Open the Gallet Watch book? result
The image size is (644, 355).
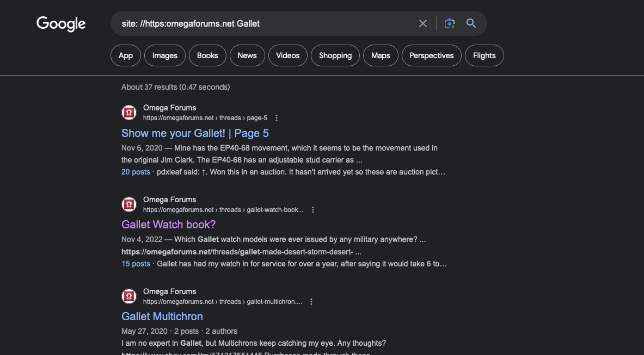coord(168,225)
